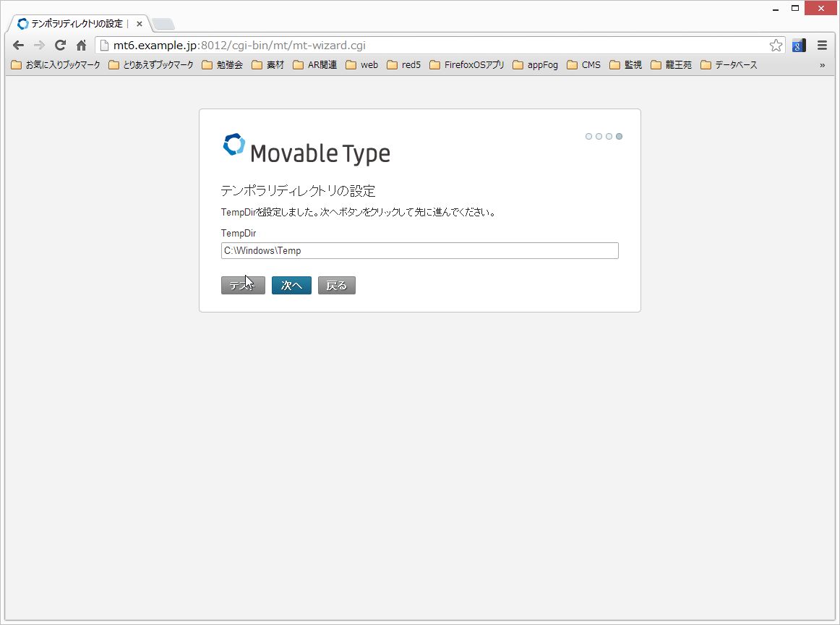This screenshot has height=625, width=840.
Task: Open the appFog bookmark folder
Action: (535, 65)
